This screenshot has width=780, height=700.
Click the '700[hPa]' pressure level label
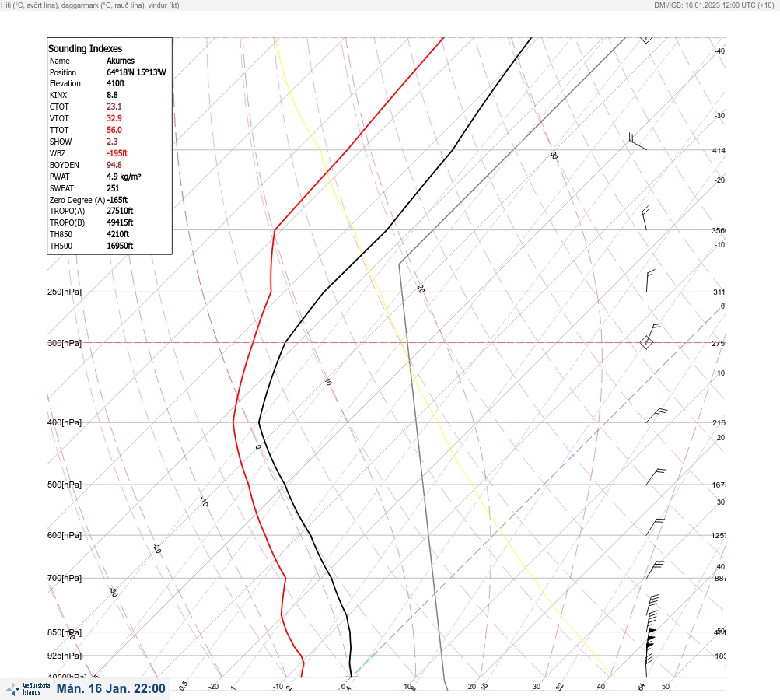pyautogui.click(x=65, y=578)
